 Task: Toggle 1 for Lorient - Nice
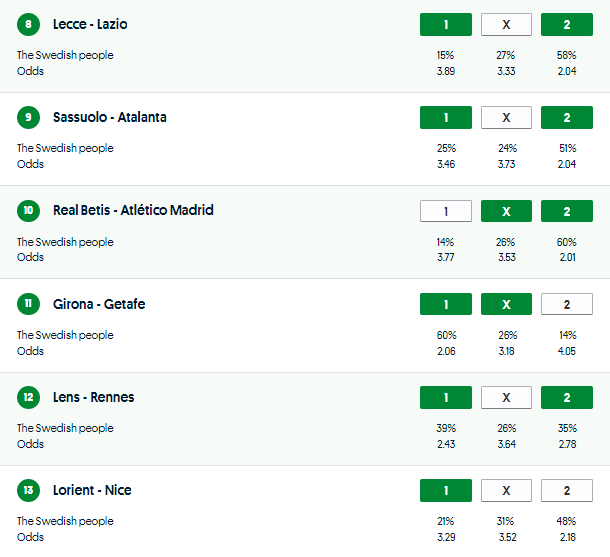[x=446, y=490]
